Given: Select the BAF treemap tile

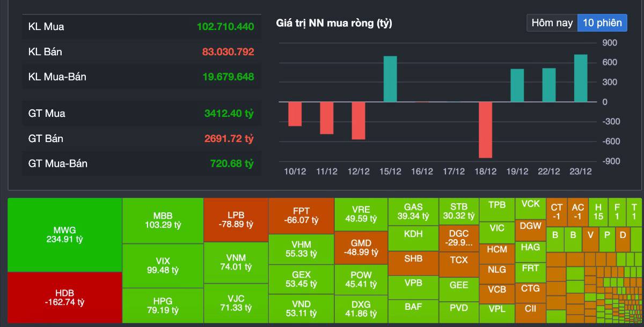Looking at the screenshot, I should (413, 311).
